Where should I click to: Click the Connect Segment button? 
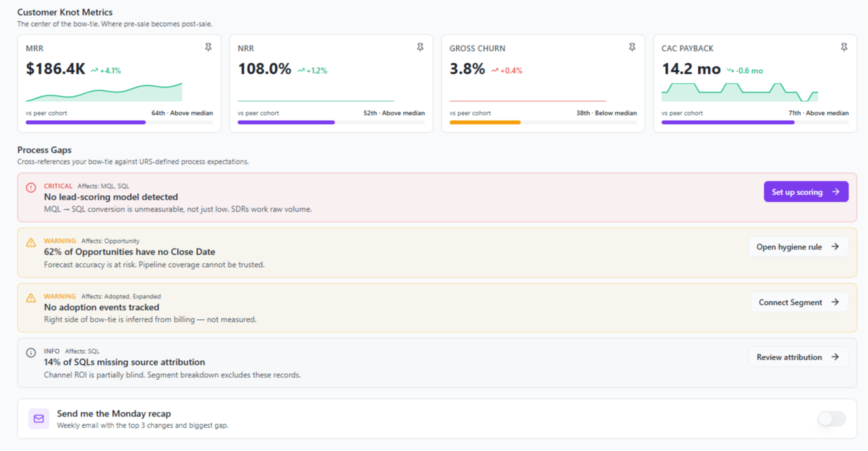800,302
